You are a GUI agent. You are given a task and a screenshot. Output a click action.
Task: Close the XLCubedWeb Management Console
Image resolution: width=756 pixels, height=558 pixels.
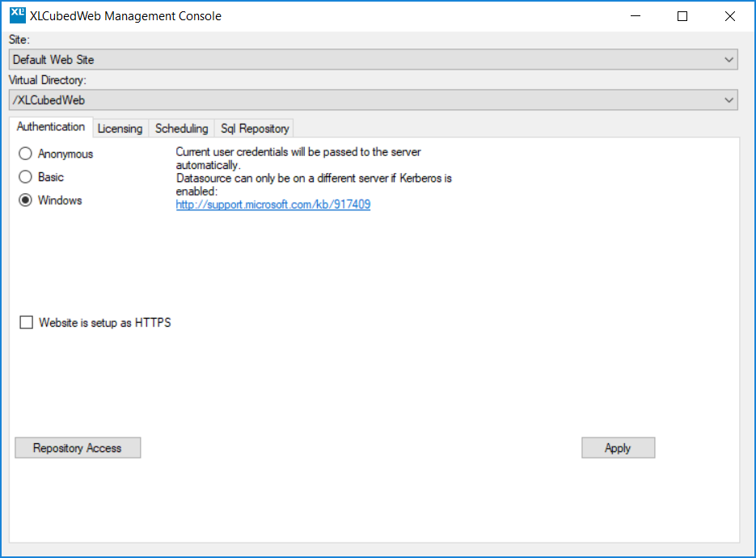click(x=729, y=16)
